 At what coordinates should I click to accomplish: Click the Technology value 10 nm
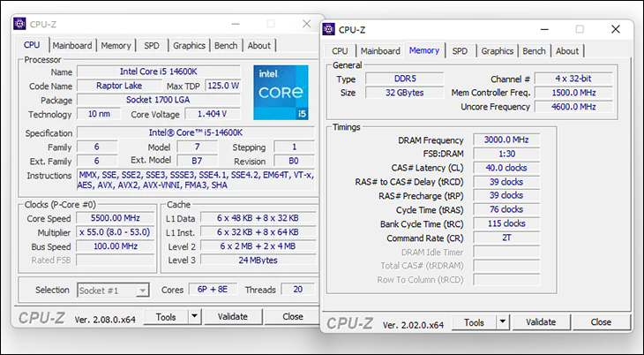click(99, 114)
